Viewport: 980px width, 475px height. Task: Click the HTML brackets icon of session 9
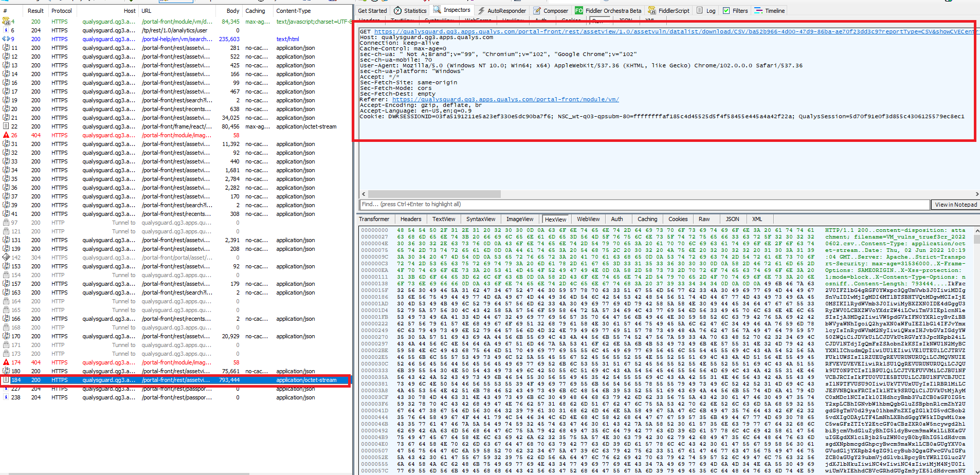pyautogui.click(x=6, y=39)
